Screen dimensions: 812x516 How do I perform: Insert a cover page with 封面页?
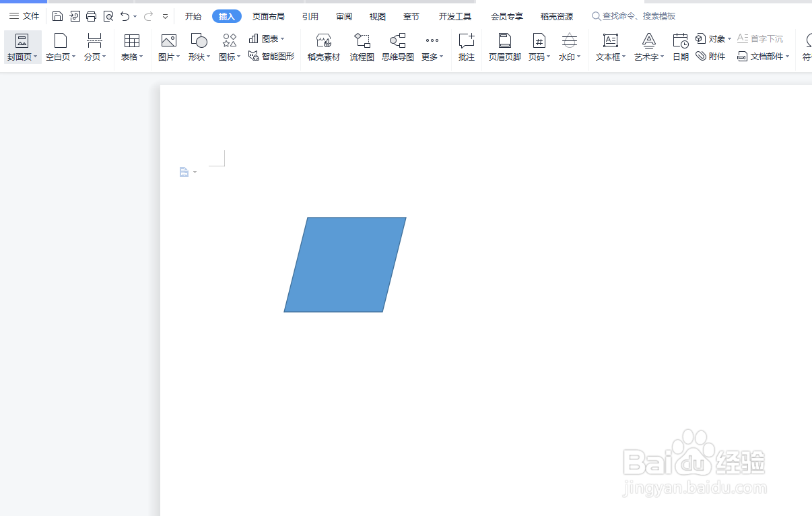tap(22, 47)
